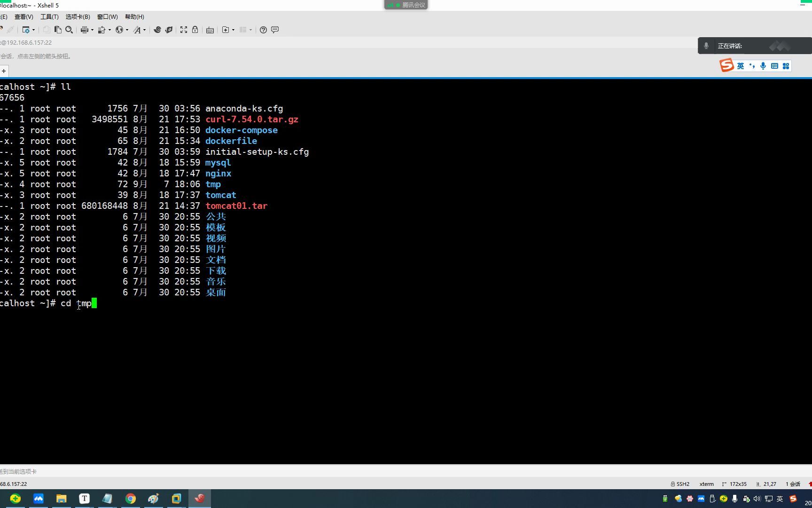The image size is (812, 508).
Task: Click curl-7.54.0.tar.gz in the listing
Action: (x=252, y=119)
